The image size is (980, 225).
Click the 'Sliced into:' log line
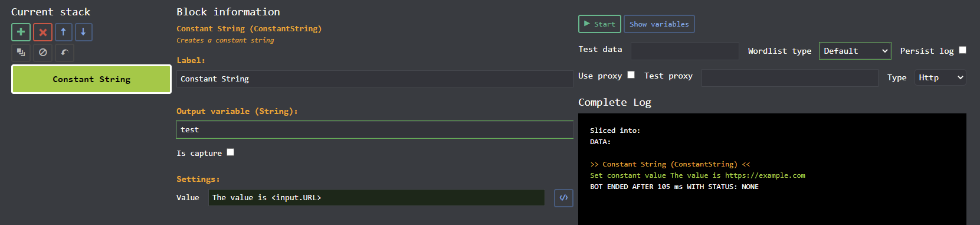pyautogui.click(x=615, y=131)
